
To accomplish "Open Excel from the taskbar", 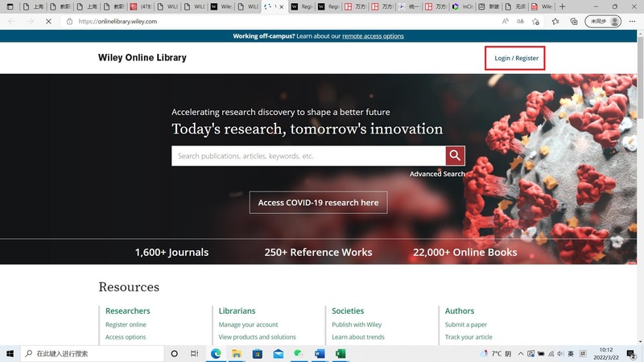I will (341, 353).
